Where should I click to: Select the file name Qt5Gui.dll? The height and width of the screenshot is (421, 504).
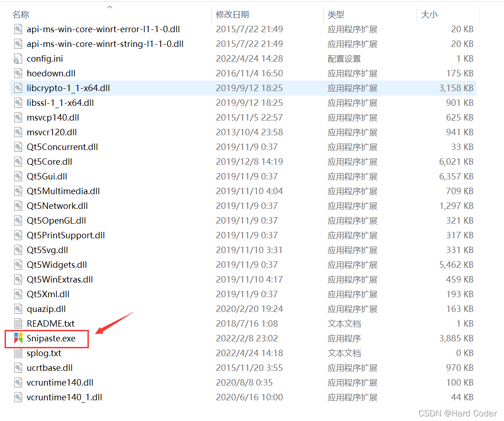(46, 177)
